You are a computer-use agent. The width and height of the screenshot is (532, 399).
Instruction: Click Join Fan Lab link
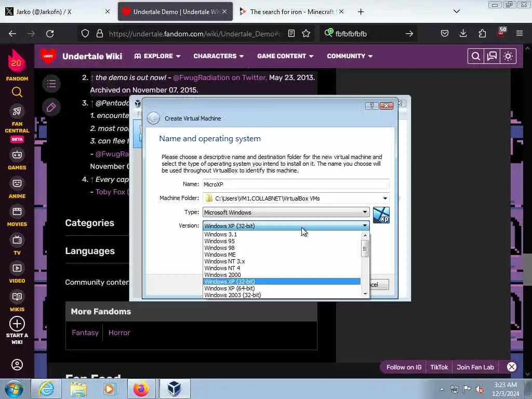(x=475, y=367)
